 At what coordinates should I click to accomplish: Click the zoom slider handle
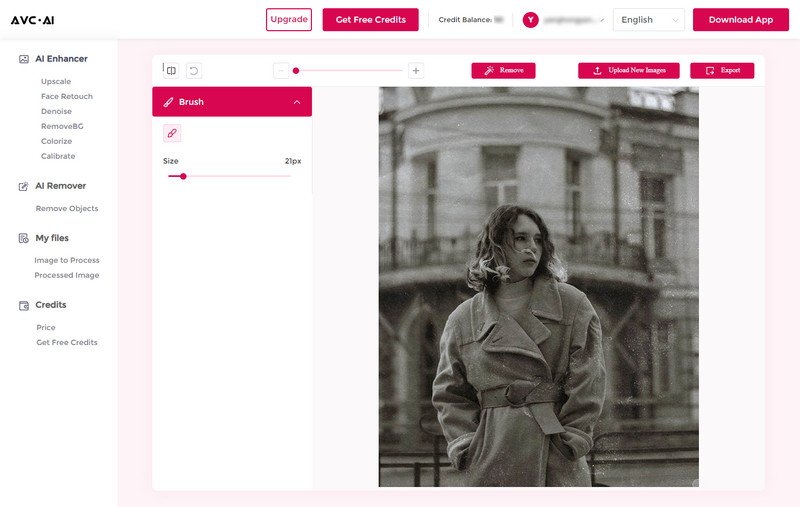coord(296,70)
